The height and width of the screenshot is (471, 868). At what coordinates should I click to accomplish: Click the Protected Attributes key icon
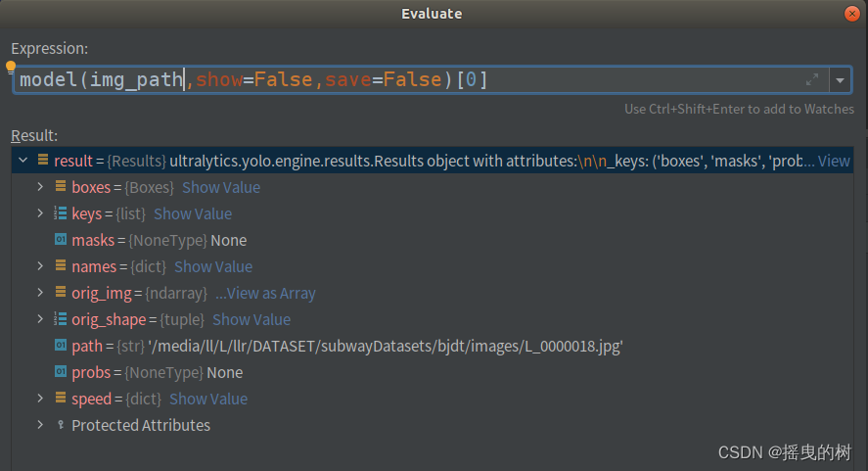[x=61, y=425]
